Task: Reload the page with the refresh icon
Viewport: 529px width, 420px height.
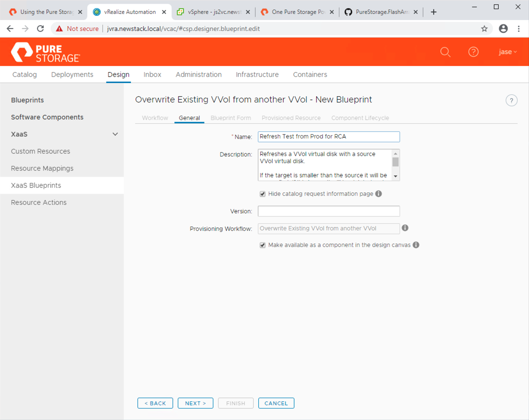Action: click(x=41, y=29)
